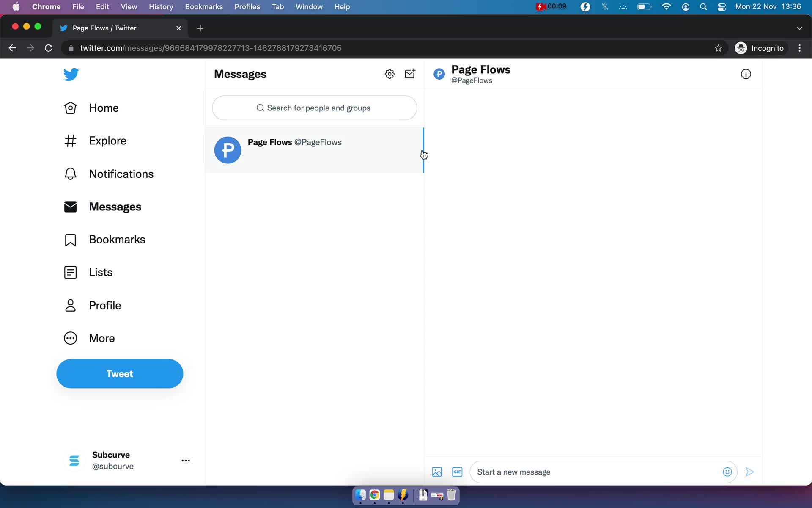This screenshot has height=508, width=812.
Task: Open Chrome three-dot menu
Action: click(799, 48)
